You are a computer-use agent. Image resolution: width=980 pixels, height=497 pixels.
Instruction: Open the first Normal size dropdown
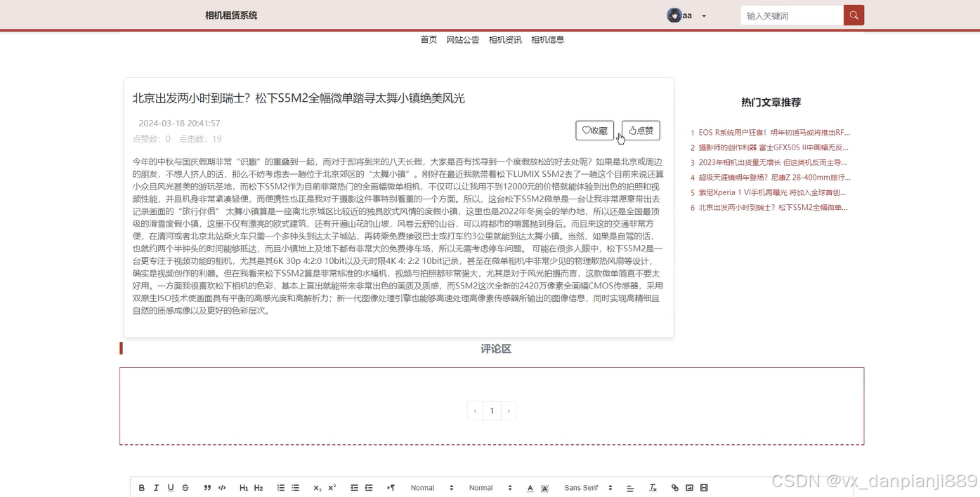click(432, 488)
